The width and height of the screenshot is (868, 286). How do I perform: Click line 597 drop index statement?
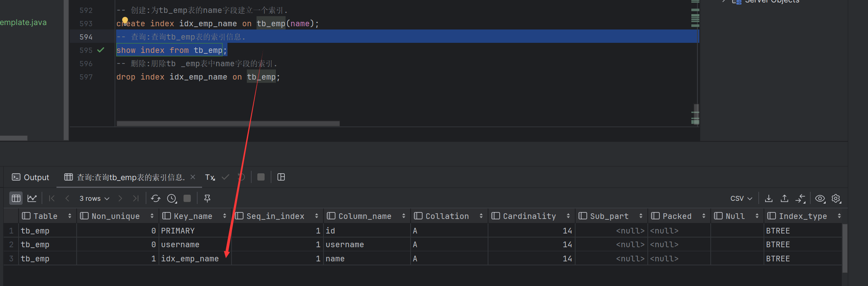pyautogui.click(x=198, y=77)
